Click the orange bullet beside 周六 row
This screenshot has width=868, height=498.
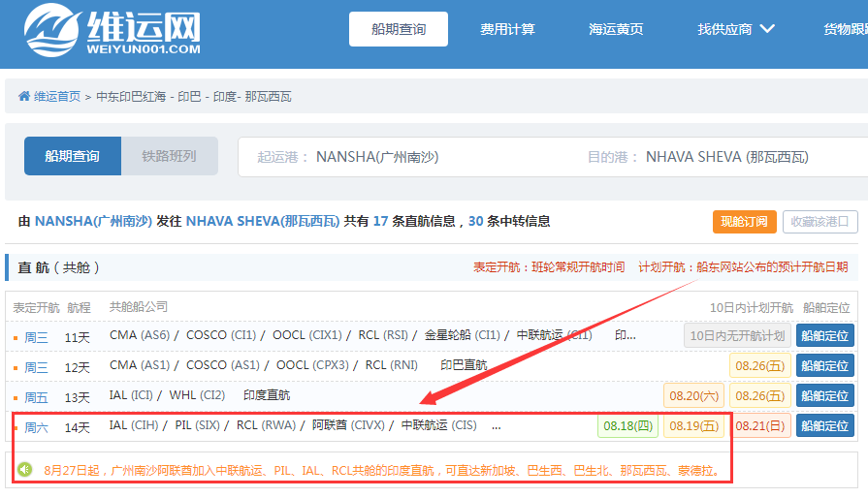[16, 427]
